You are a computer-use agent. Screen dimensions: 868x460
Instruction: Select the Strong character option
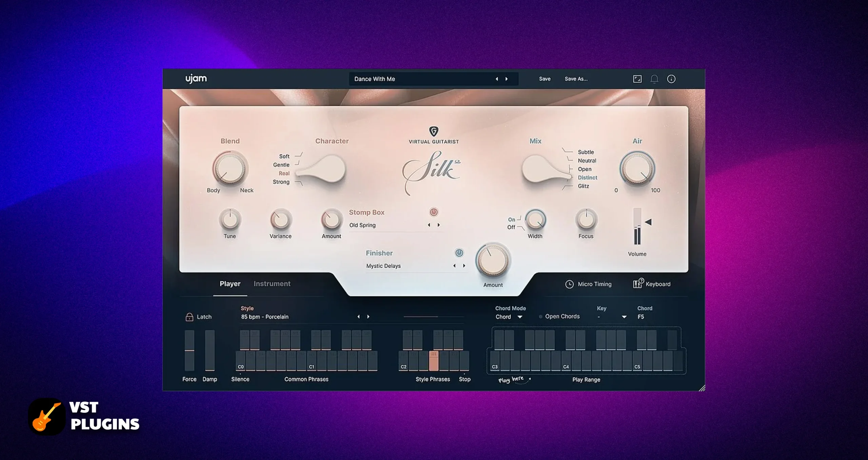click(x=281, y=182)
